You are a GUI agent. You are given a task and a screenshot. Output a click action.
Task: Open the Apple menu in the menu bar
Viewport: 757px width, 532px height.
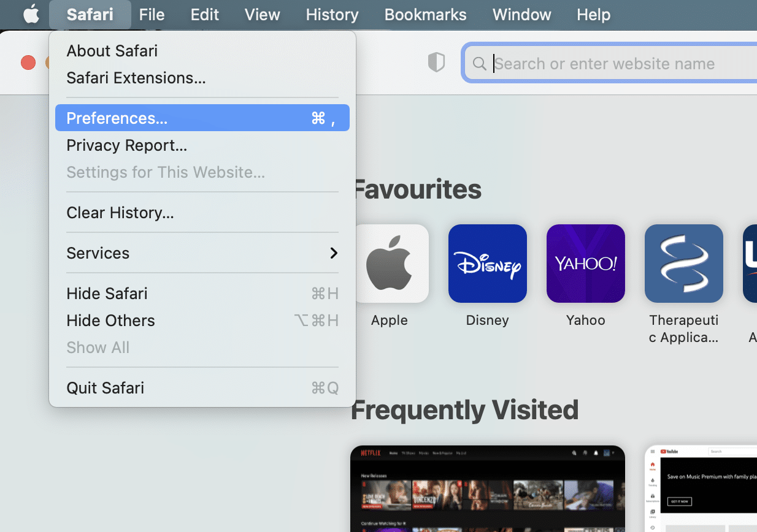click(x=30, y=14)
